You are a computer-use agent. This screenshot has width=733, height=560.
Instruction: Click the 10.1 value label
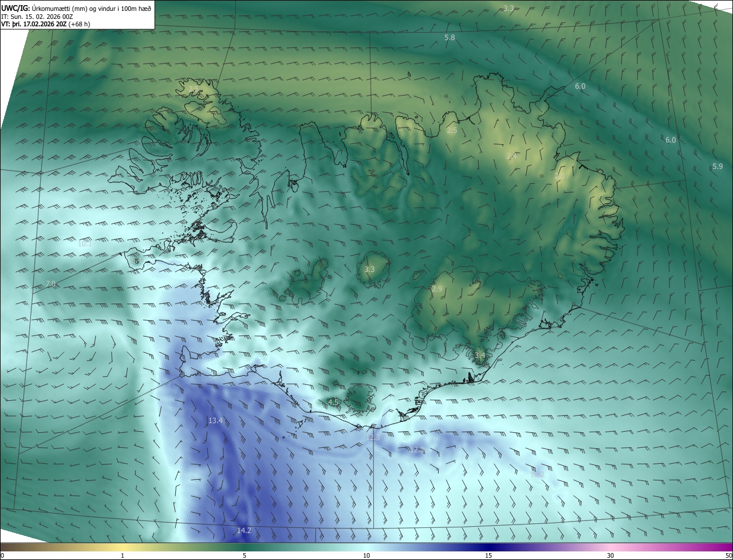click(85, 243)
